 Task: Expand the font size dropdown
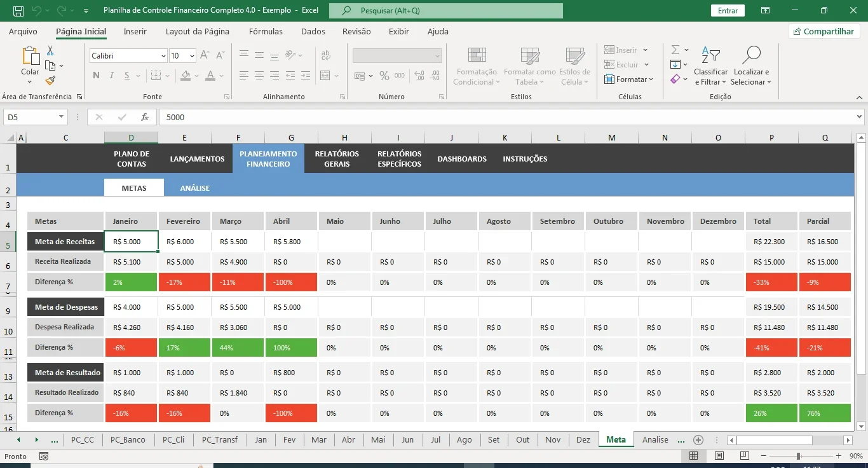click(192, 56)
